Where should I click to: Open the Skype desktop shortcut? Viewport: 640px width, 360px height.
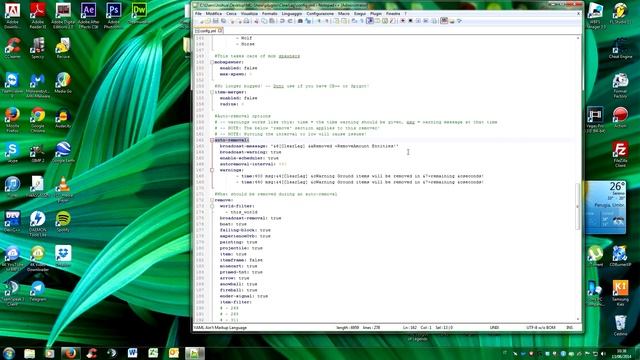pyautogui.click(x=12, y=152)
